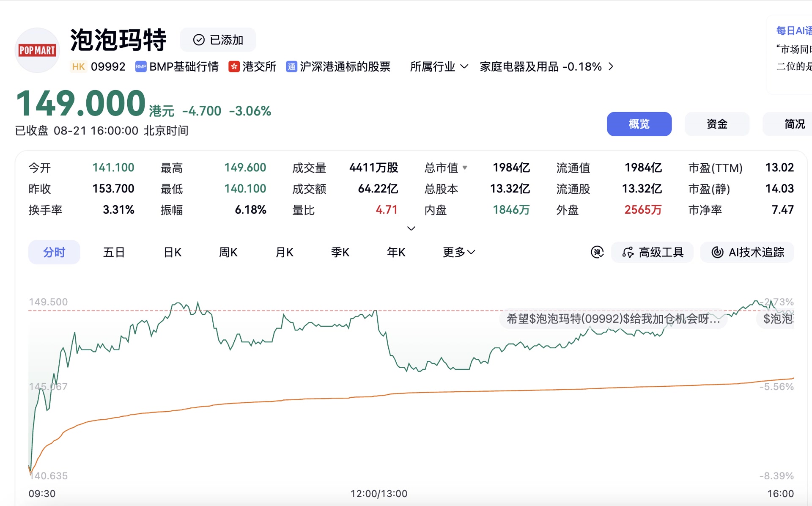This screenshot has height=506, width=812.
Task: Click the 内盘 value 1846万
Action: (511, 210)
